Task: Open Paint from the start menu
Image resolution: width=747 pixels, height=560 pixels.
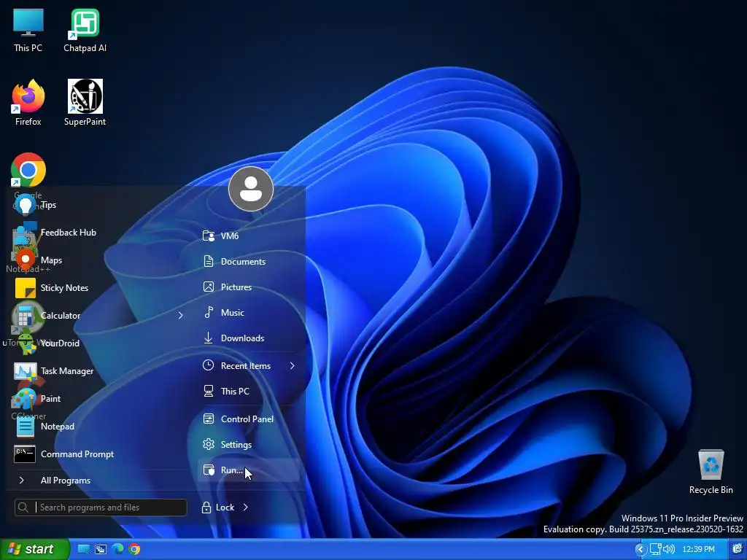Action: click(98, 399)
